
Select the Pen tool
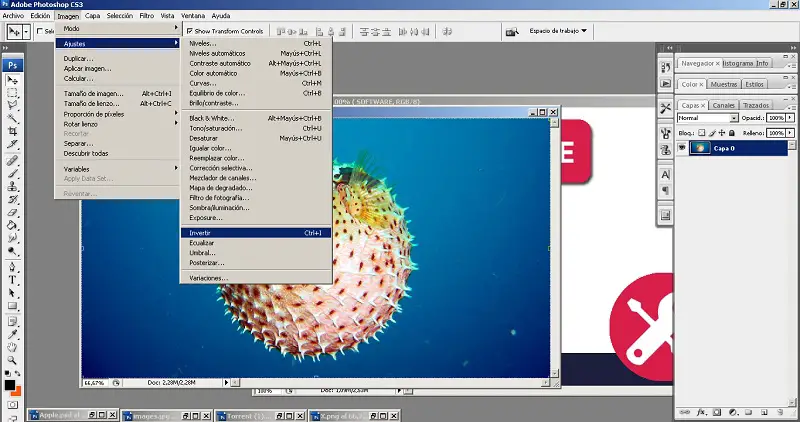click(x=12, y=267)
